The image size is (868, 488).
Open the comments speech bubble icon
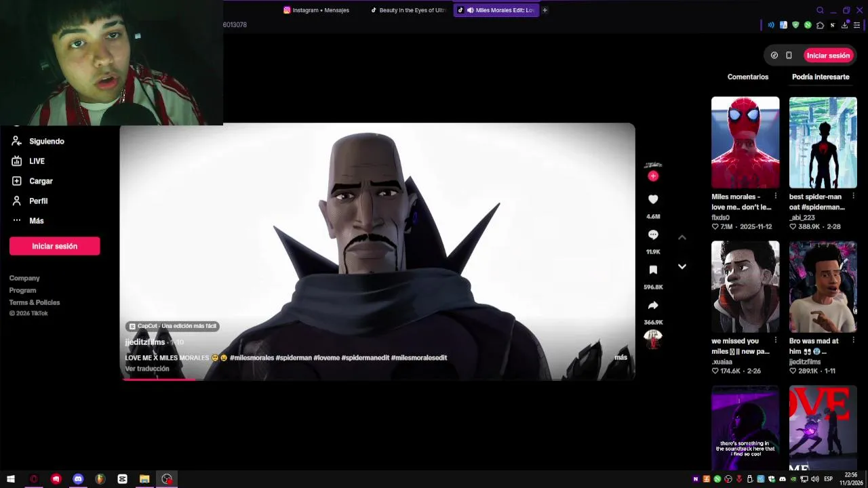(653, 235)
